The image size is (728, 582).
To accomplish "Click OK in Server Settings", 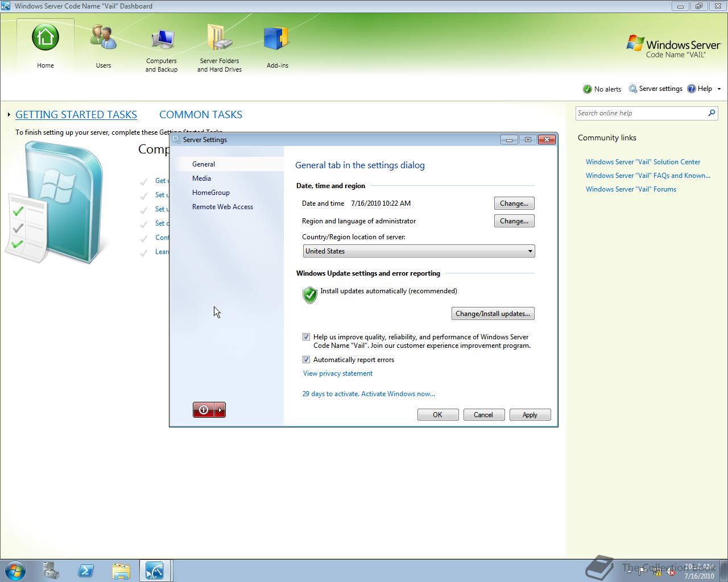I will coord(438,415).
